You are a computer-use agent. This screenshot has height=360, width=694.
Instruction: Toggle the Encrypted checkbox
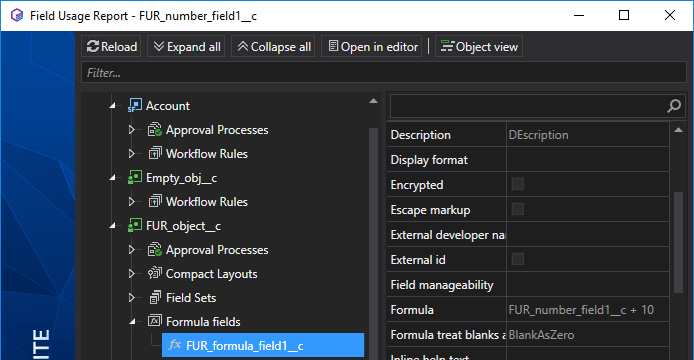(518, 184)
